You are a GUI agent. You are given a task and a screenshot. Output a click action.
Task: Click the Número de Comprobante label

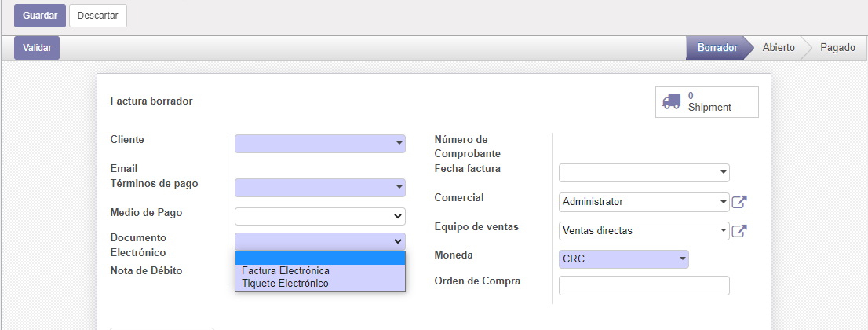pyautogui.click(x=468, y=146)
